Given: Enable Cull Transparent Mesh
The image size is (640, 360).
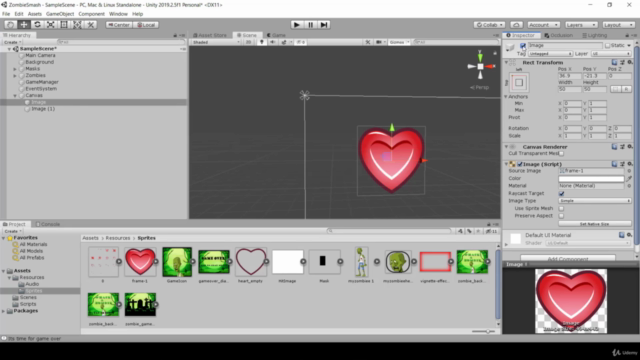Looking at the screenshot, I should coord(562,153).
